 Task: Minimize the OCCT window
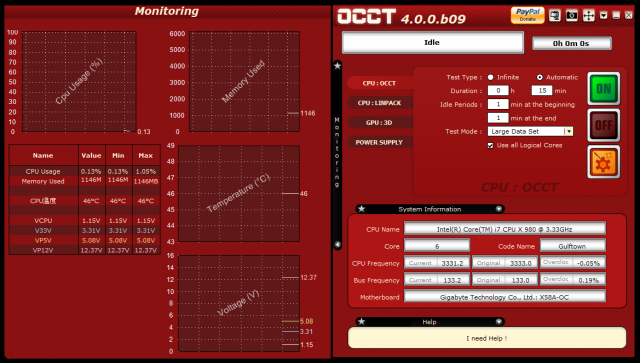pos(616,16)
